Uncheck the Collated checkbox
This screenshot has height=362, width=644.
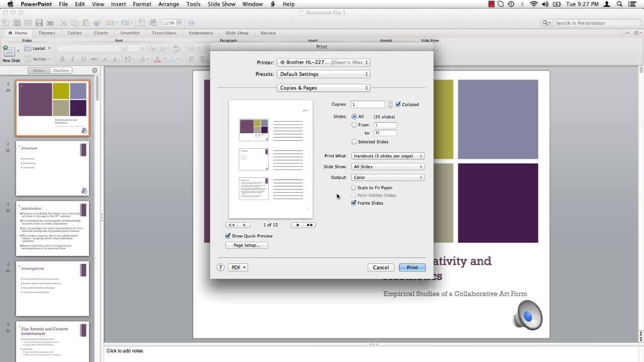pyautogui.click(x=398, y=105)
